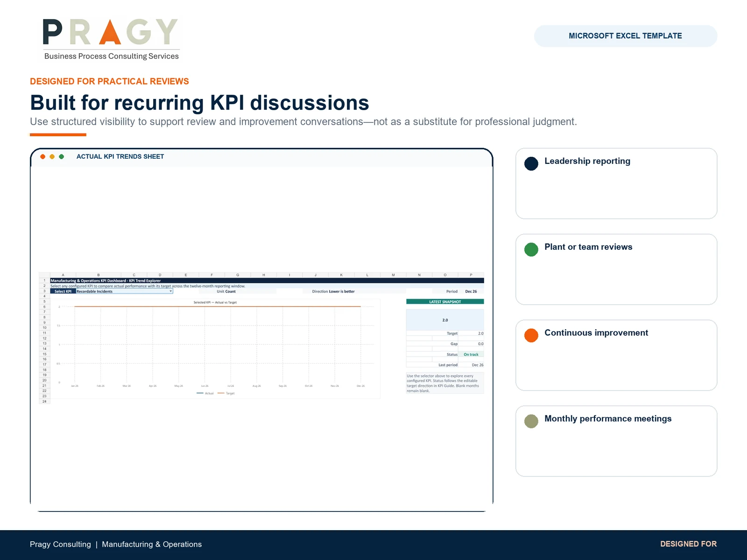Click the 'DESIGNED FOR' footer label
The width and height of the screenshot is (747, 560).
[x=689, y=544]
